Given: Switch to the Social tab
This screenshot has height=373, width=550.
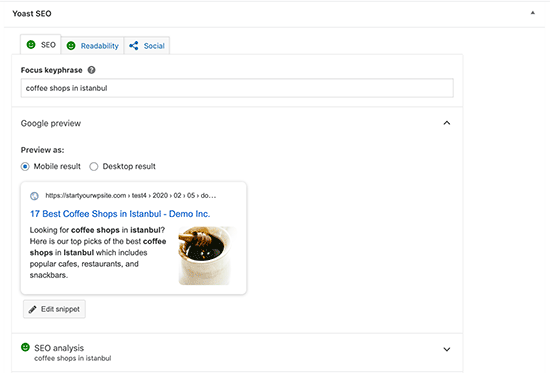Looking at the screenshot, I should click(147, 46).
